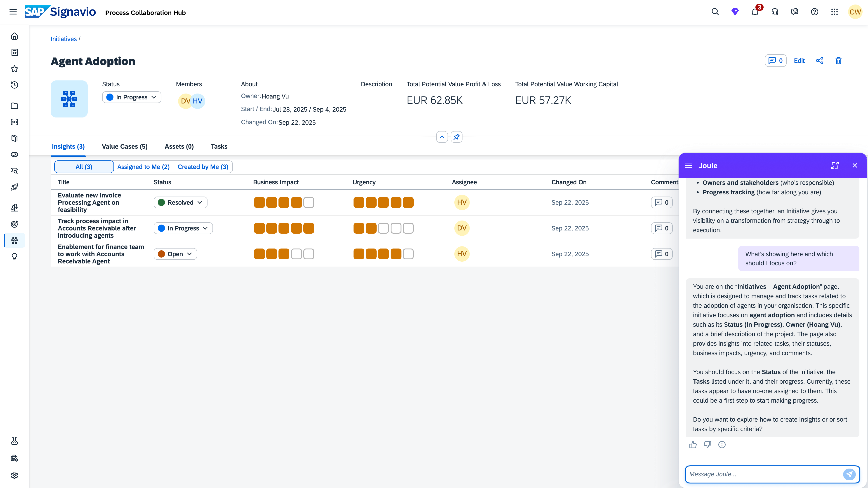Screen dimensions: 868x488
Task: Expand the Joule panel to fullscreen
Action: 835,165
